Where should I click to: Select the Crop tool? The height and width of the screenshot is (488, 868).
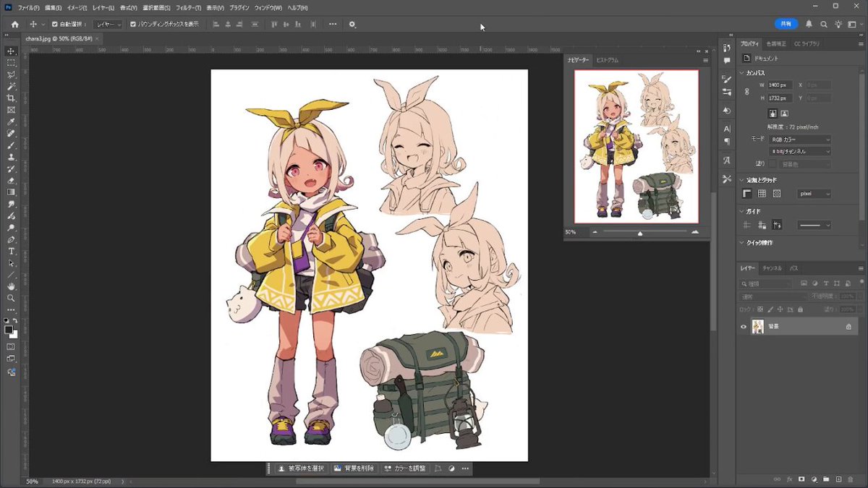11,98
